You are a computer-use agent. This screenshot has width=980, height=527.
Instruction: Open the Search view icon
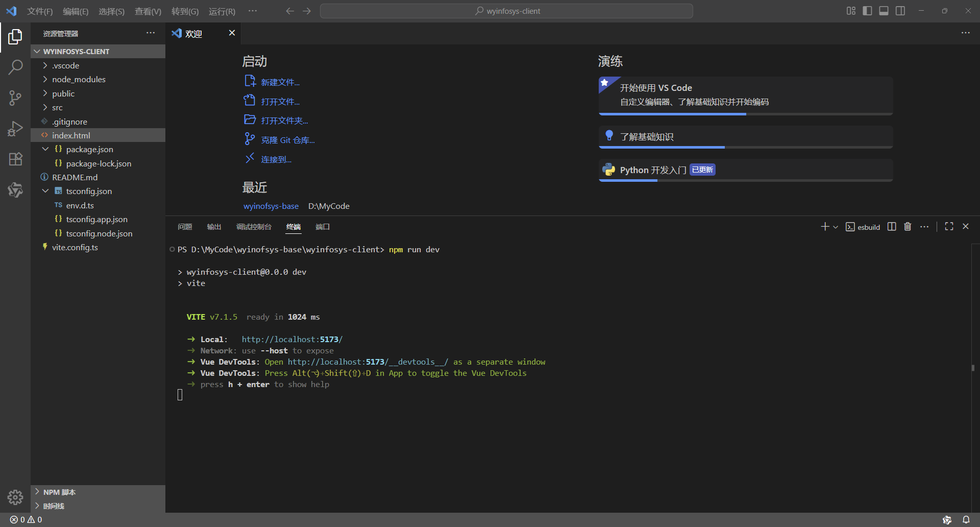[x=15, y=67]
